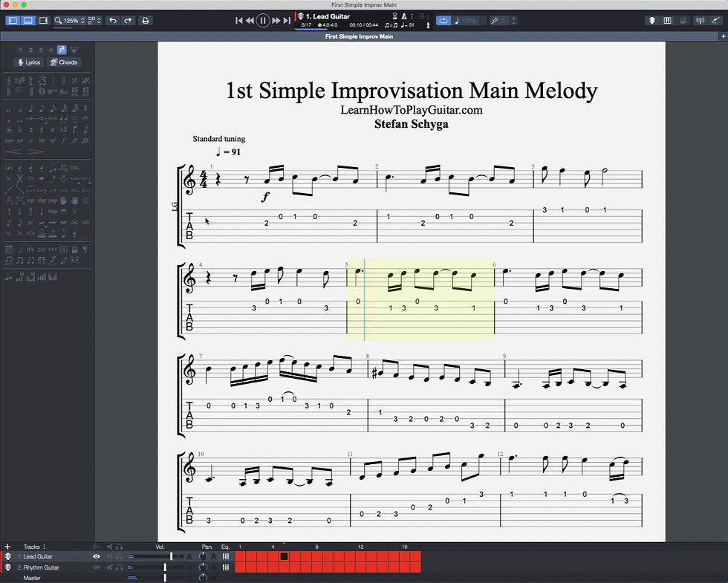The height and width of the screenshot is (583, 728).
Task: Toggle visibility of Rhythm Guitar track
Action: coord(97,567)
